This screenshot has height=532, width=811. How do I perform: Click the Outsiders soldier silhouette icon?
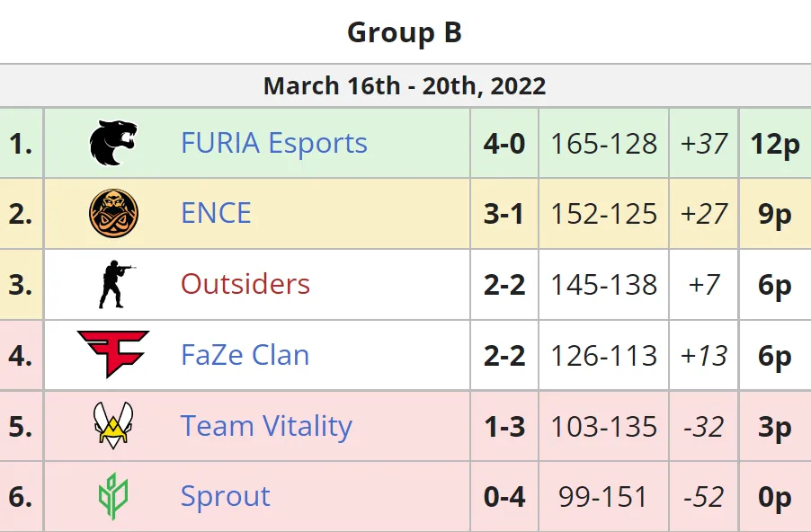point(117,284)
